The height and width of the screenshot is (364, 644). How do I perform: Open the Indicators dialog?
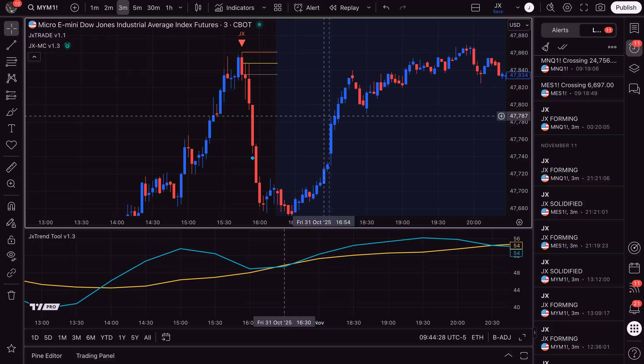(235, 8)
